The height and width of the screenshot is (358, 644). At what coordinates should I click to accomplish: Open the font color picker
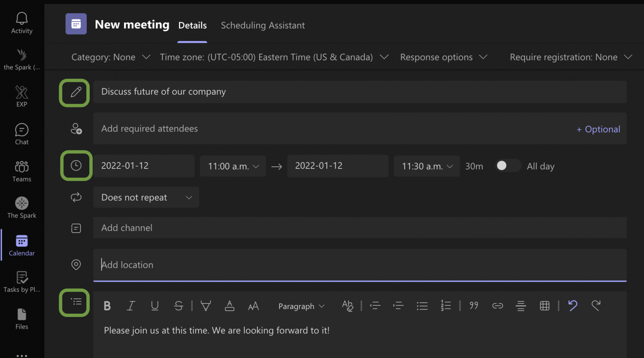tap(229, 306)
